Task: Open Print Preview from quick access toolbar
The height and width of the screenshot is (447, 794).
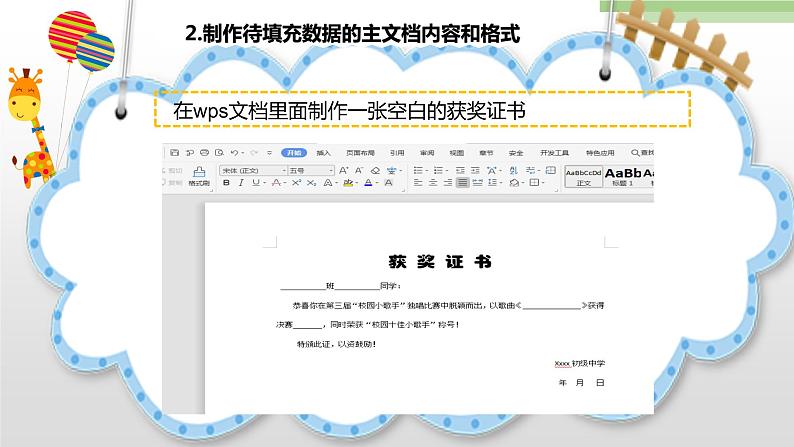Action: 219,153
